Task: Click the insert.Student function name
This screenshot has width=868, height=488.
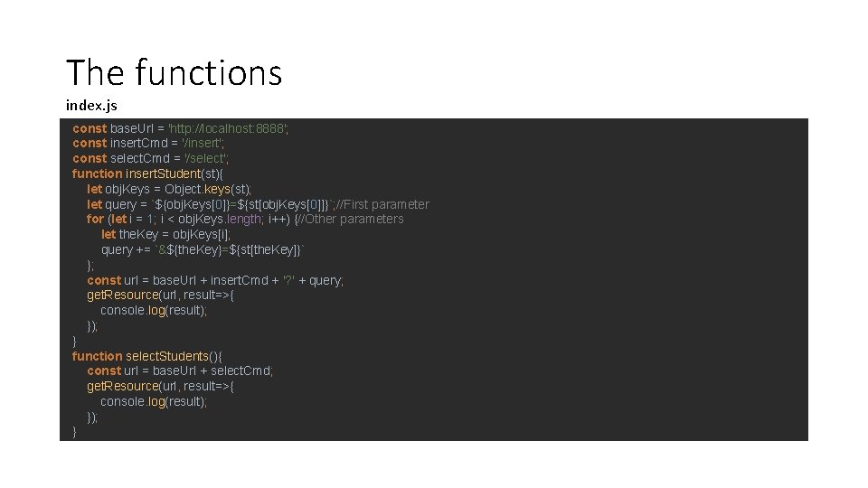Action: click(x=165, y=174)
